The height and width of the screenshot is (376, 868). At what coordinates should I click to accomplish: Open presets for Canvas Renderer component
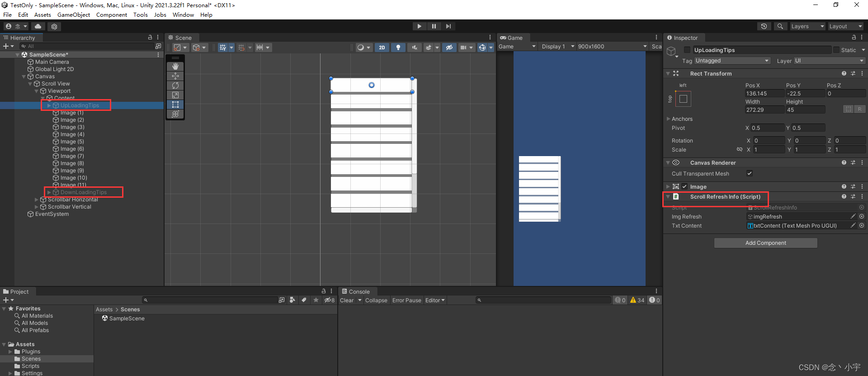coord(853,162)
